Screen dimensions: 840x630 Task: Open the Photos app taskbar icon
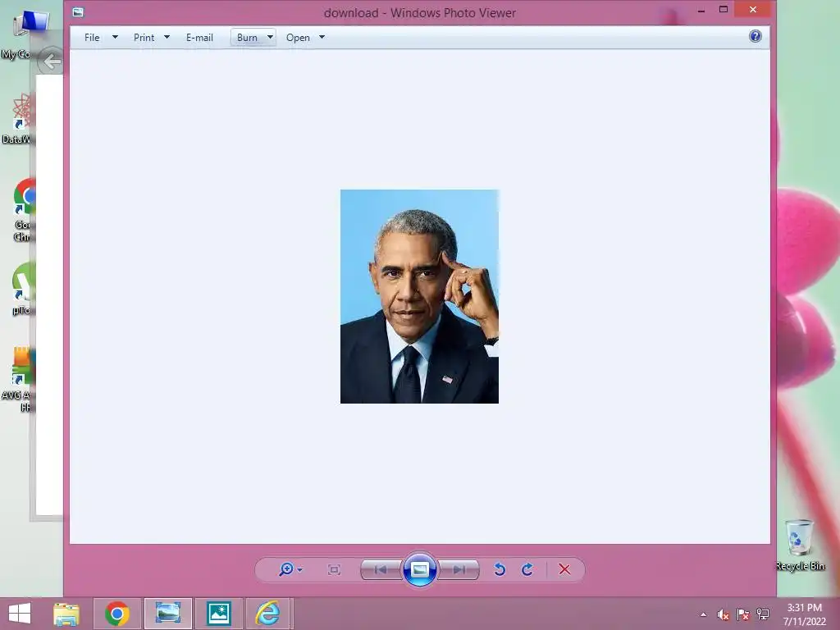[219, 614]
